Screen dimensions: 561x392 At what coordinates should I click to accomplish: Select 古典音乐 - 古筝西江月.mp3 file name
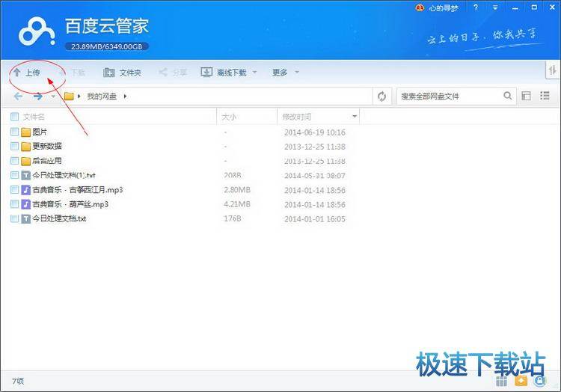[x=78, y=189]
